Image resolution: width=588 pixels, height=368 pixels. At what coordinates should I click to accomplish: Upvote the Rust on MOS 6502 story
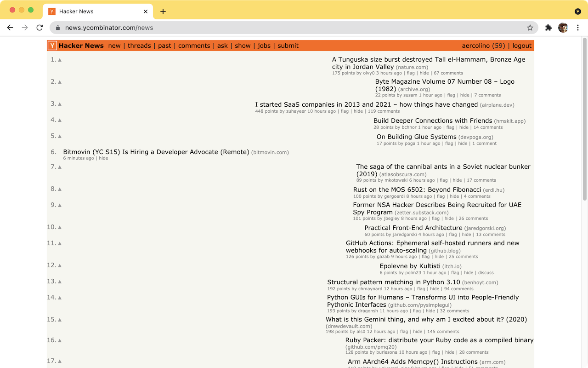tap(60, 189)
